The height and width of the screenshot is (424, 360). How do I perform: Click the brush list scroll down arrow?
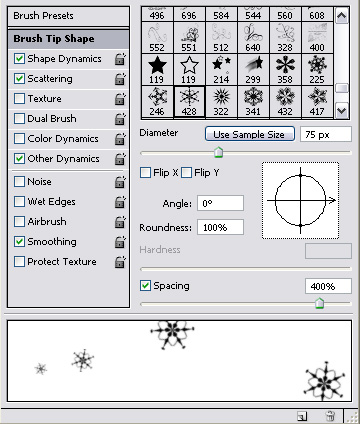point(342,110)
